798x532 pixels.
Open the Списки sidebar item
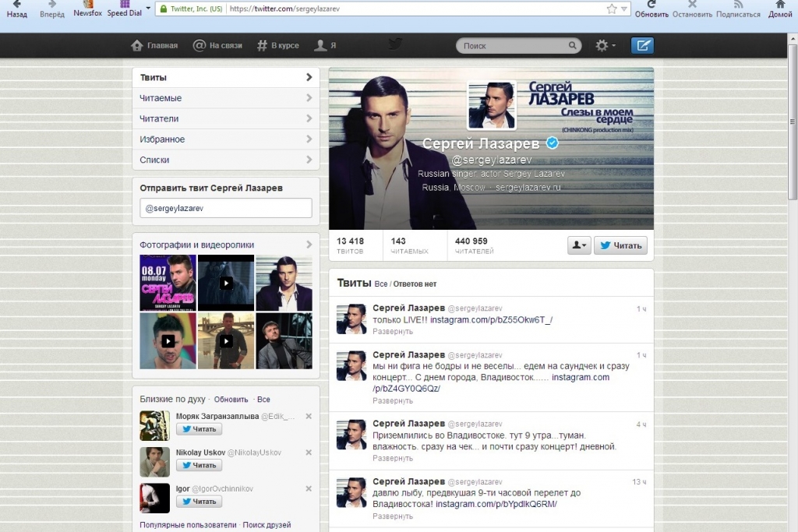tap(226, 160)
